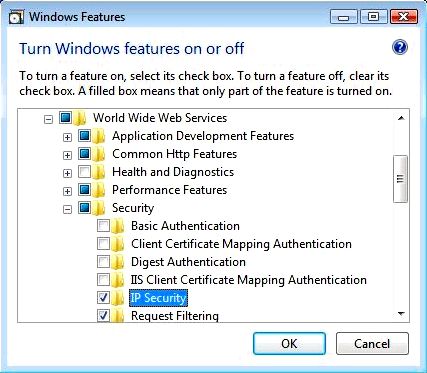Expand the Performance Features node
Viewport: 427px width, 373px height.
coord(68,191)
